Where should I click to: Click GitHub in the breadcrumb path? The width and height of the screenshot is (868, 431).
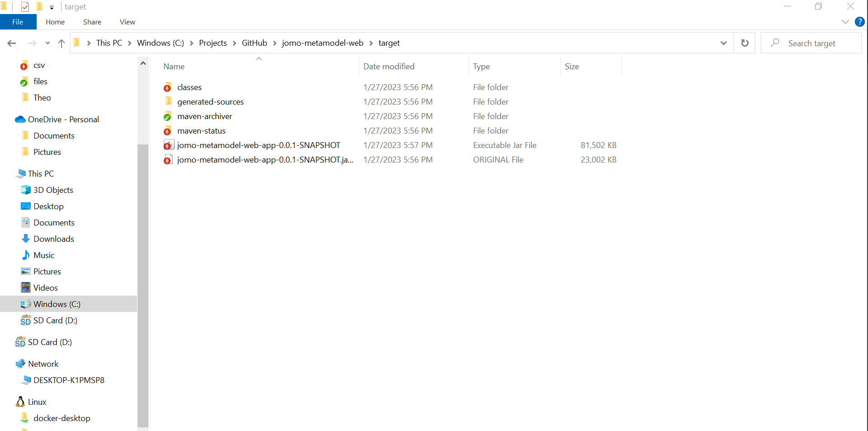click(x=255, y=43)
